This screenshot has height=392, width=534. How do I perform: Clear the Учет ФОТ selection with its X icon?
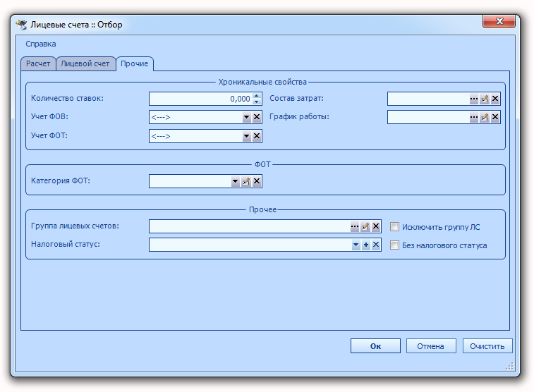point(257,137)
